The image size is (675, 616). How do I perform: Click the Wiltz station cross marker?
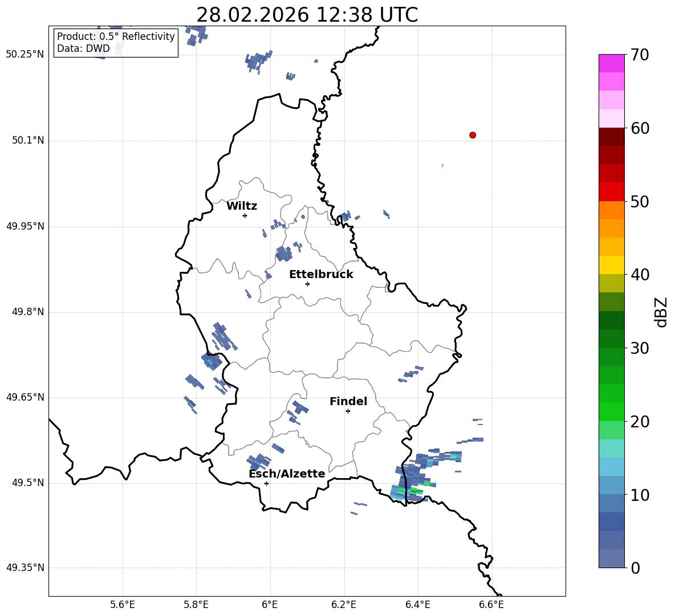(245, 215)
